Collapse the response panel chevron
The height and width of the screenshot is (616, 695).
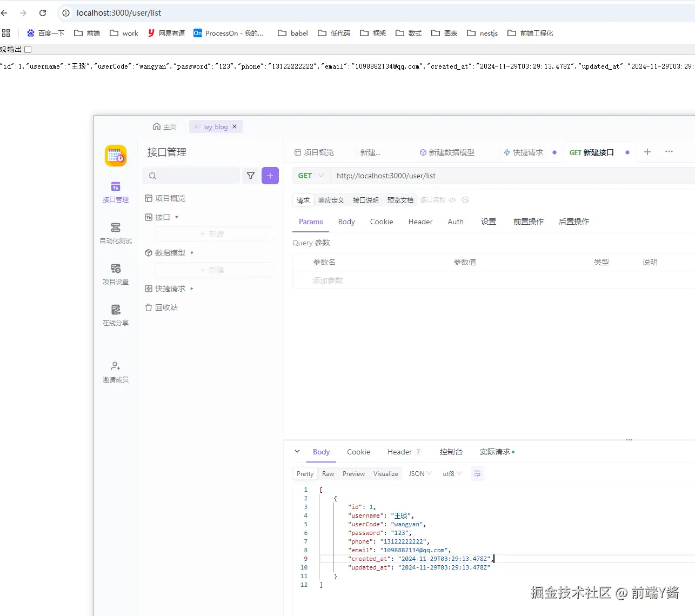point(297,451)
